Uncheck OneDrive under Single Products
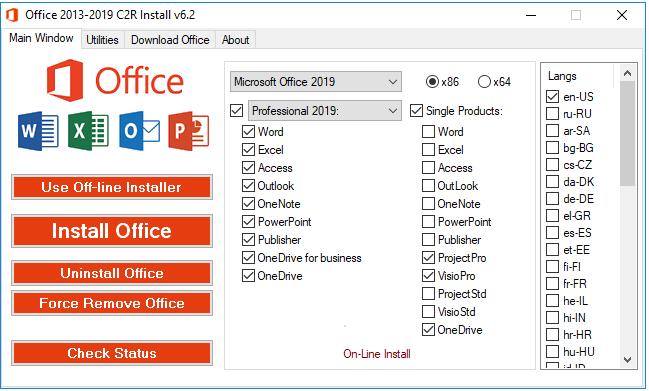The width and height of the screenshot is (649, 391). click(x=428, y=330)
